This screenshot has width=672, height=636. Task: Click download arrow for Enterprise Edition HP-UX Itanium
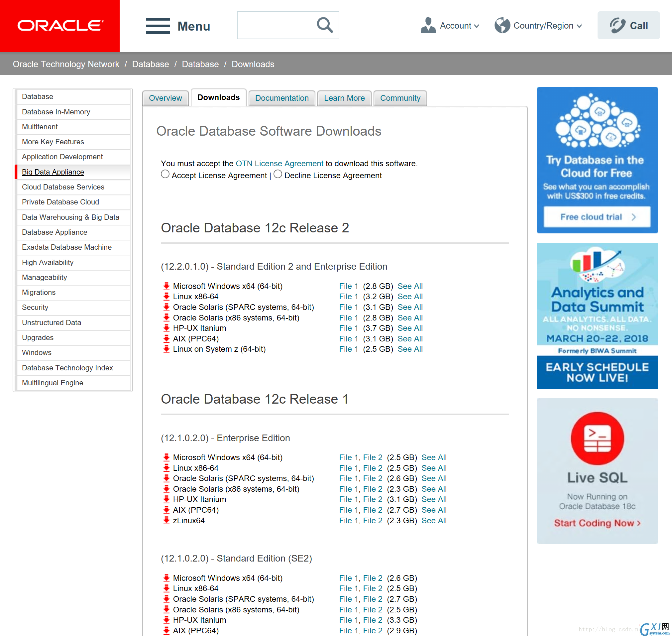[x=167, y=499]
